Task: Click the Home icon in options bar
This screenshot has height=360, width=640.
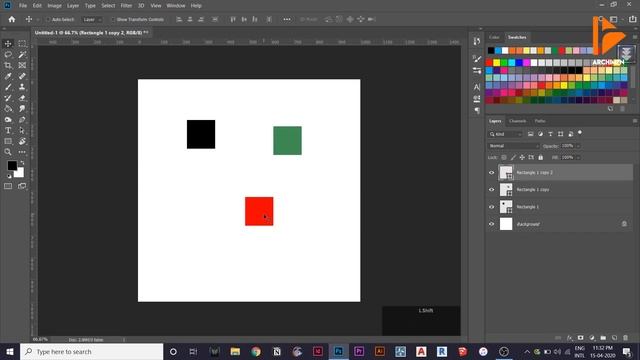Action: pyautogui.click(x=12, y=19)
